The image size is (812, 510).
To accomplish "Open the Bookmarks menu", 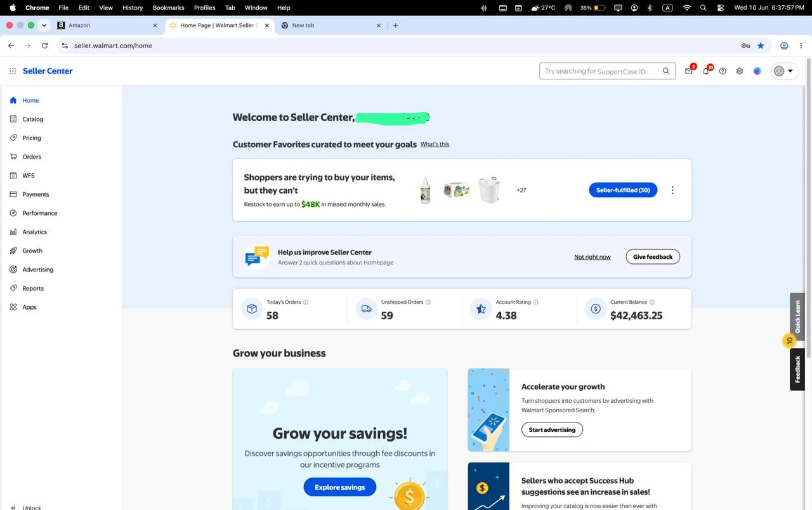I will (168, 8).
